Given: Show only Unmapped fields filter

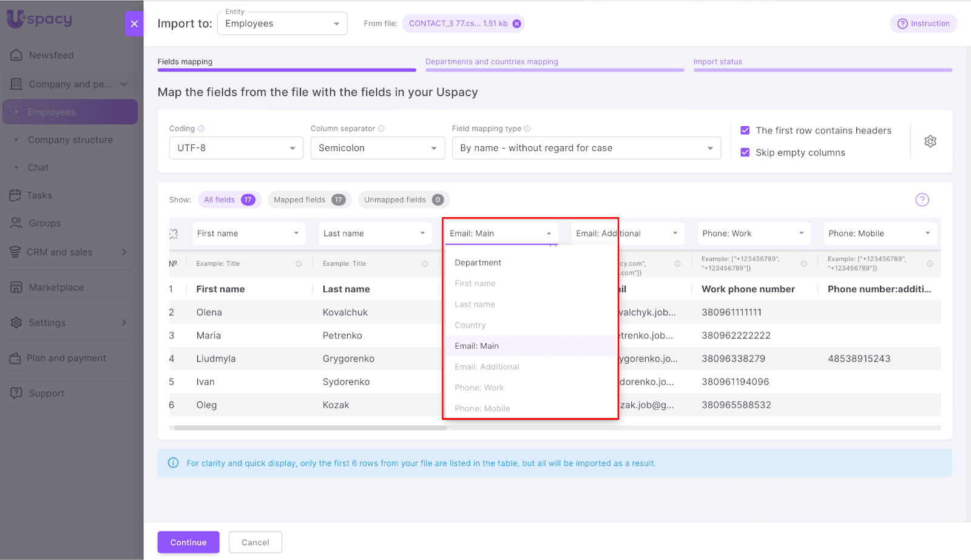Looking at the screenshot, I should [x=403, y=200].
